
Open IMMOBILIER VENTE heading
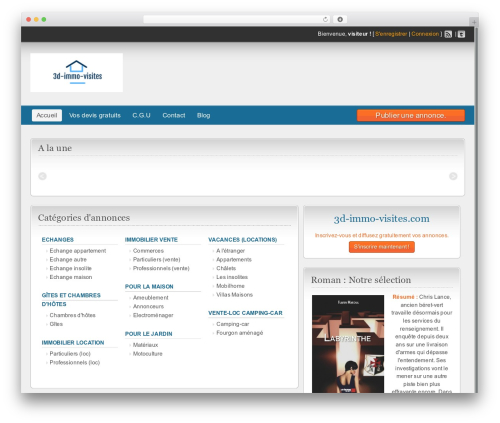[151, 240]
